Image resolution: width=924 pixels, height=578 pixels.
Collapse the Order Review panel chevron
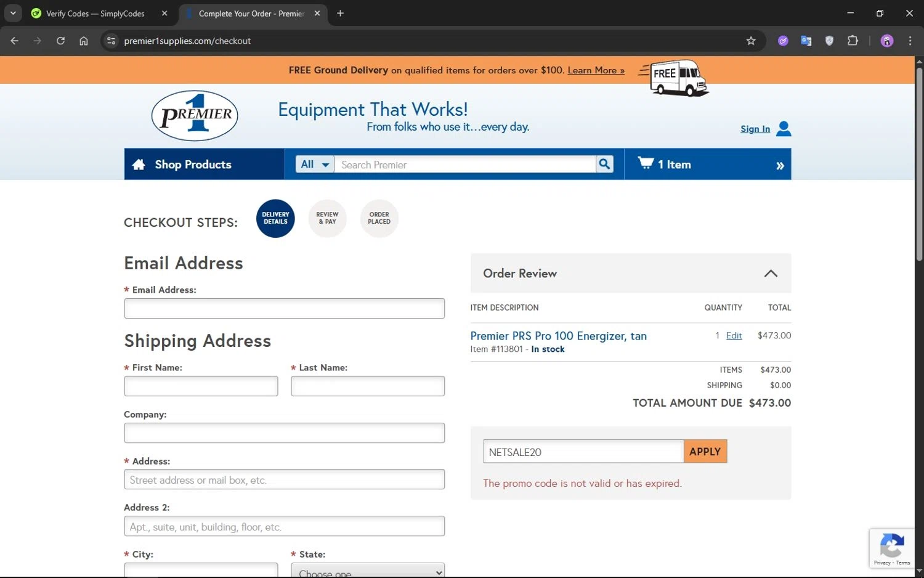pos(771,273)
